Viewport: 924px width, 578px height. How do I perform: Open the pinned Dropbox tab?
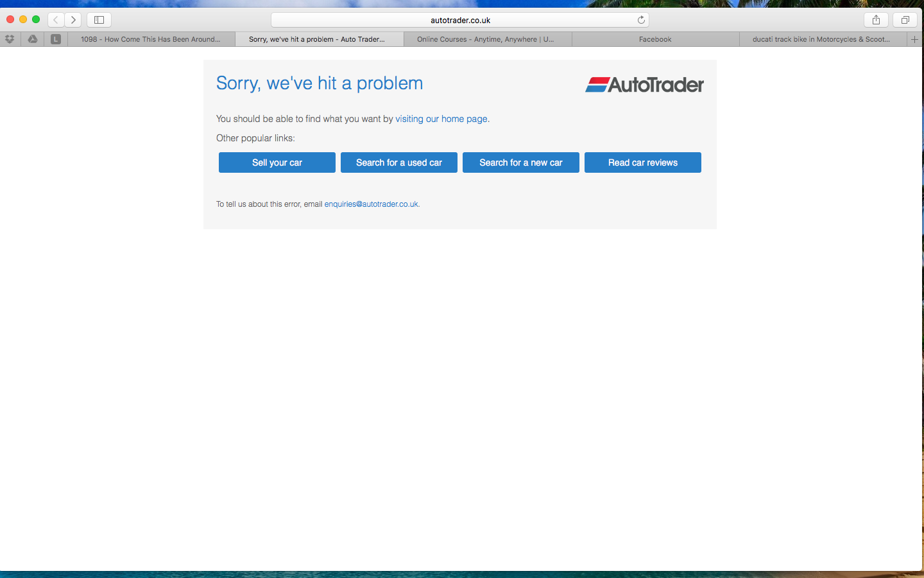pyautogui.click(x=10, y=39)
